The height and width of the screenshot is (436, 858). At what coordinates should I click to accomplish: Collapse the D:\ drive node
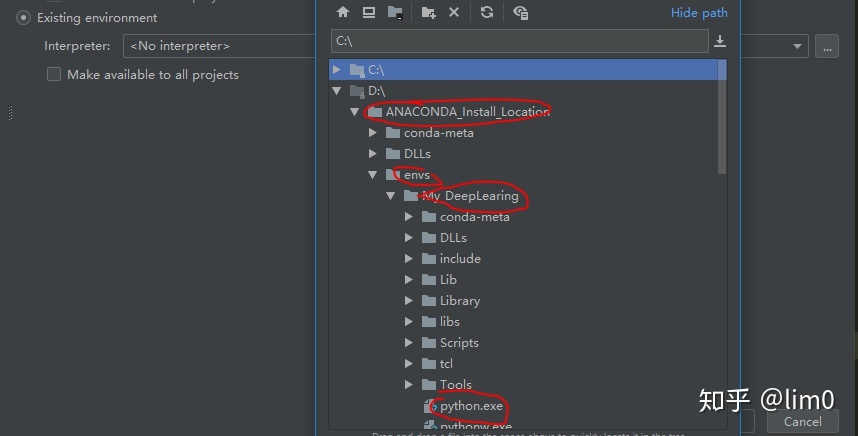[x=337, y=91]
